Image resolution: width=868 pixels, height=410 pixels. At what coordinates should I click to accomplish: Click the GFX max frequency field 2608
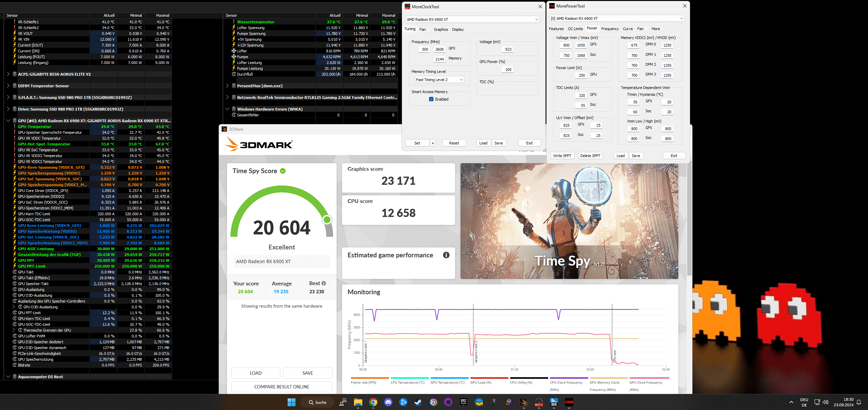pos(439,49)
